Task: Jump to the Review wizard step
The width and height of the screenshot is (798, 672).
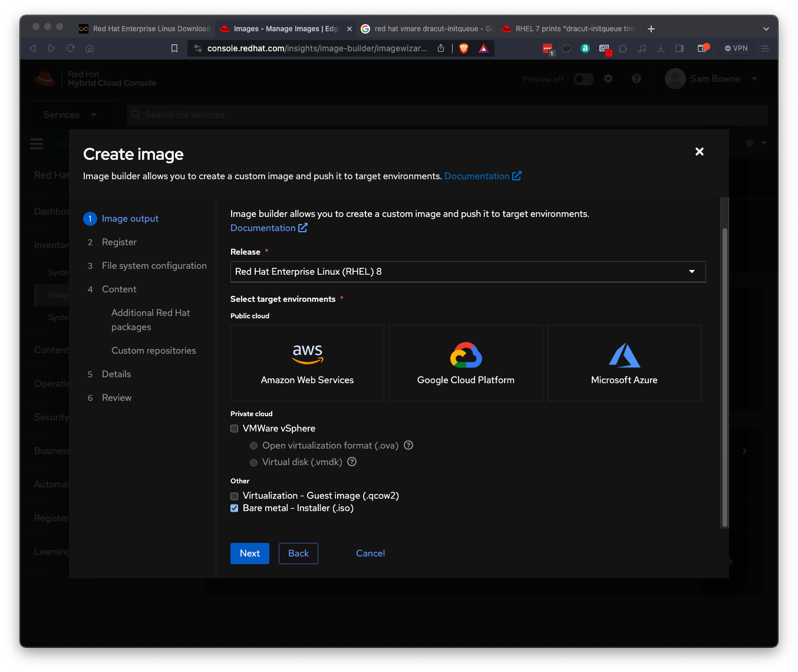Action: point(117,398)
